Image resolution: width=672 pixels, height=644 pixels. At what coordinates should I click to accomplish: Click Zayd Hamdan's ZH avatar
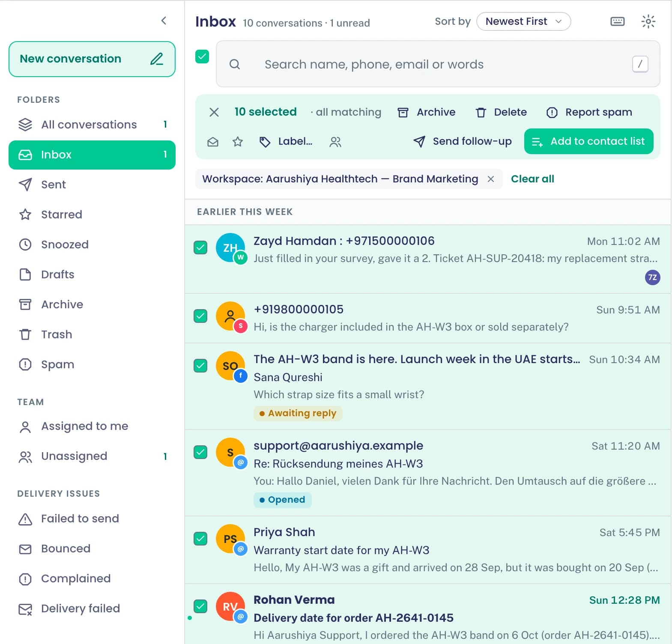pyautogui.click(x=230, y=247)
